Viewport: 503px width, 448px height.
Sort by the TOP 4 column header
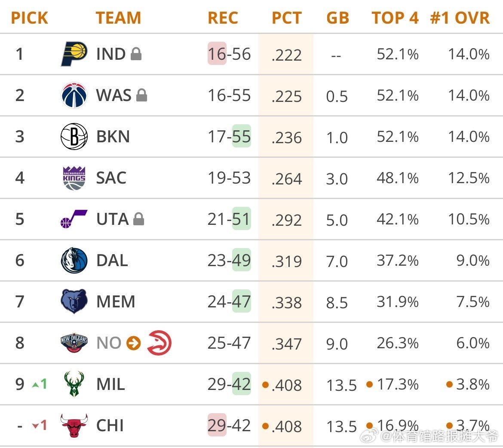395,18
